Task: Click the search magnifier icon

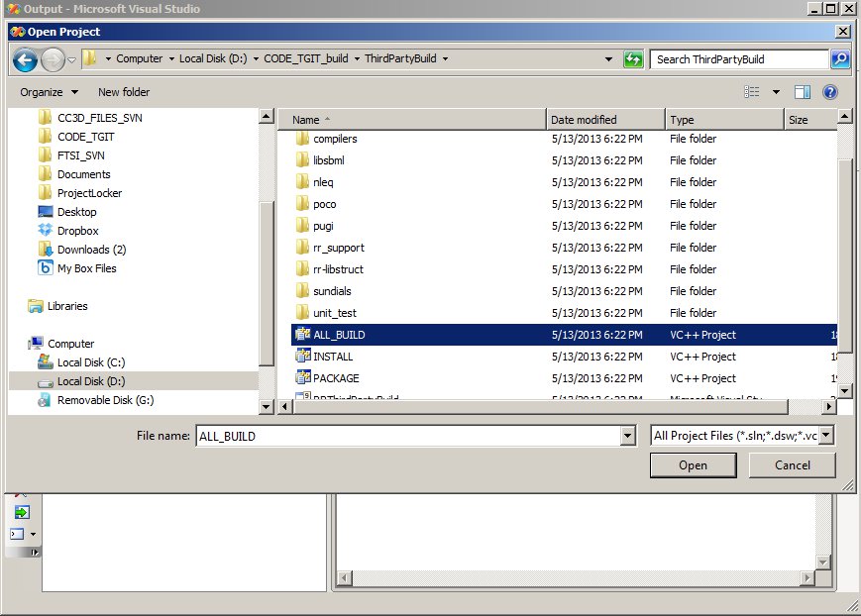Action: (x=839, y=59)
